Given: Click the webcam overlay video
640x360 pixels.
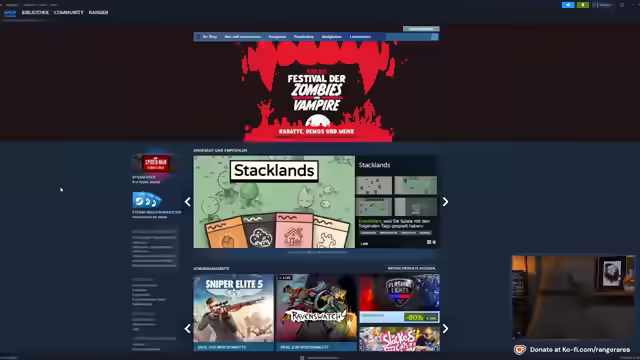Looking at the screenshot, I should 573,297.
